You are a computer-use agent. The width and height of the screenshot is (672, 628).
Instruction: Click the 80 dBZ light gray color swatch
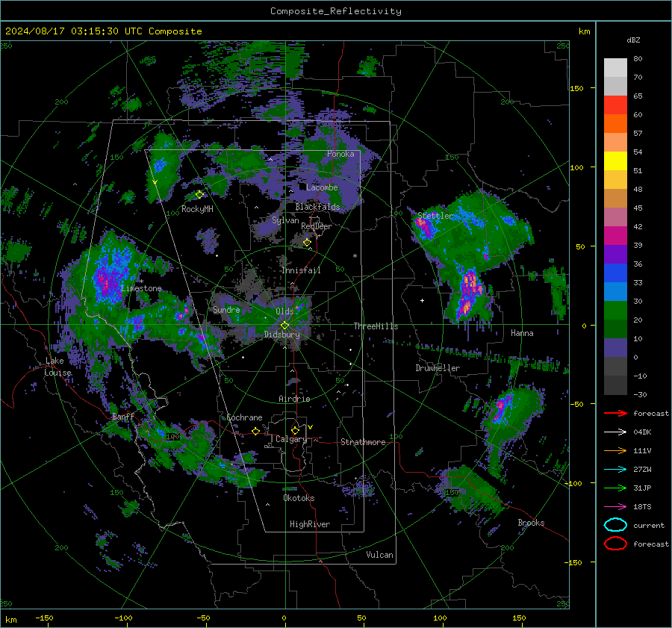tap(615, 67)
